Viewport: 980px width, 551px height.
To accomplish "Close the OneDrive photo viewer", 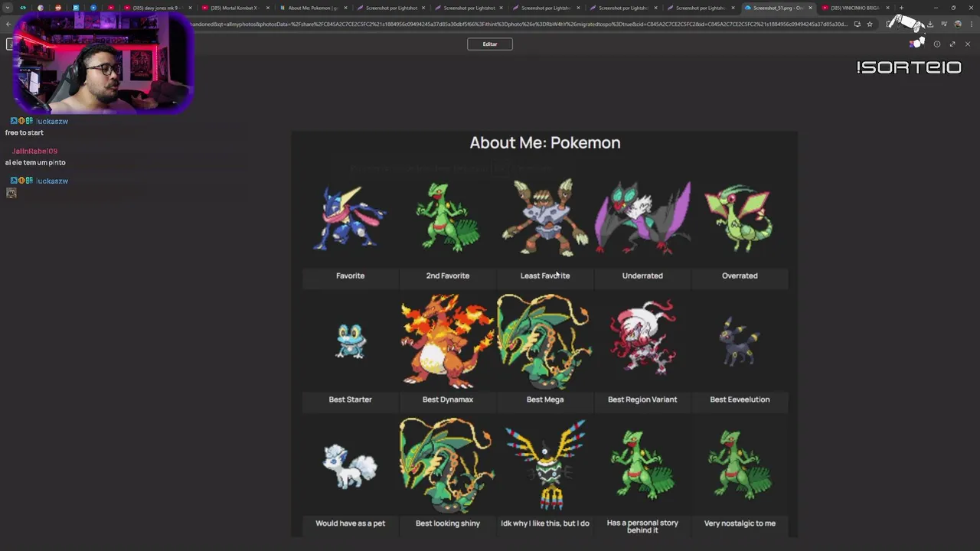I will click(968, 44).
